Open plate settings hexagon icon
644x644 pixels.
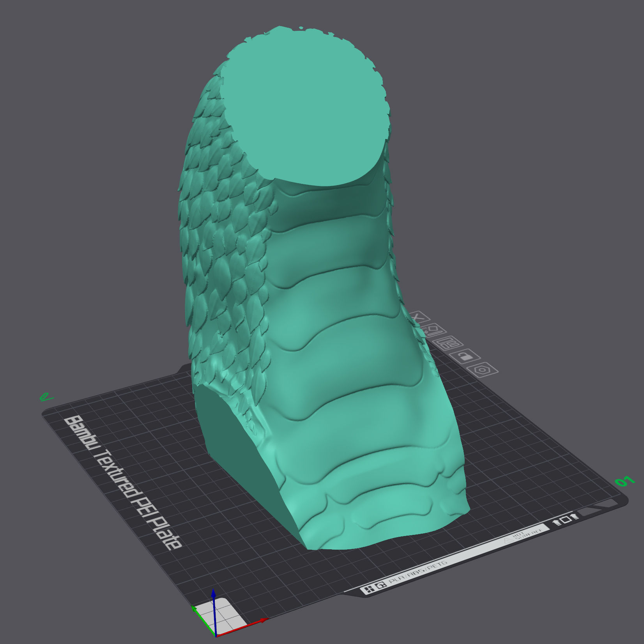(x=483, y=369)
